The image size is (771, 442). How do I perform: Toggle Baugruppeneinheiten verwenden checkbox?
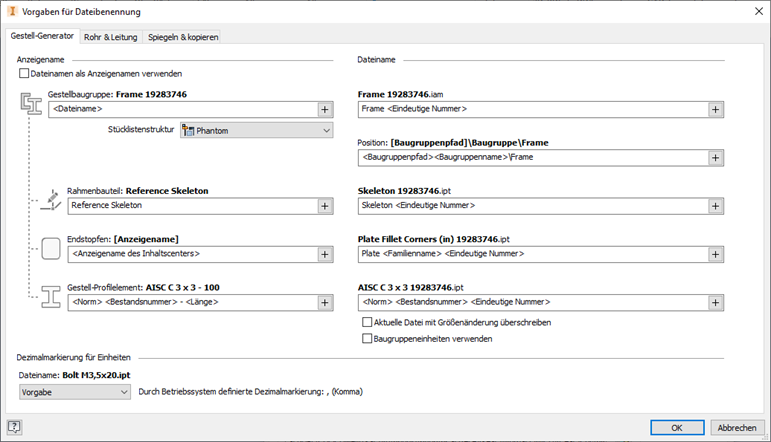367,339
